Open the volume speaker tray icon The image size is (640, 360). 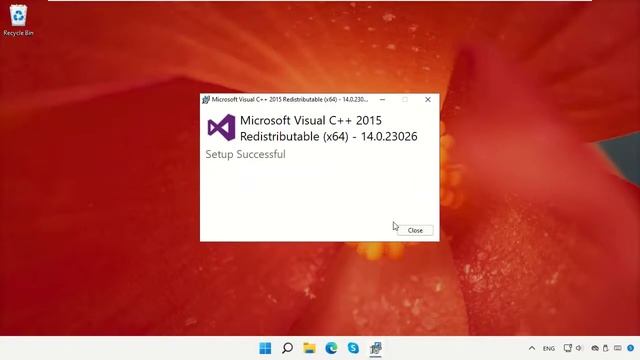pos(579,348)
